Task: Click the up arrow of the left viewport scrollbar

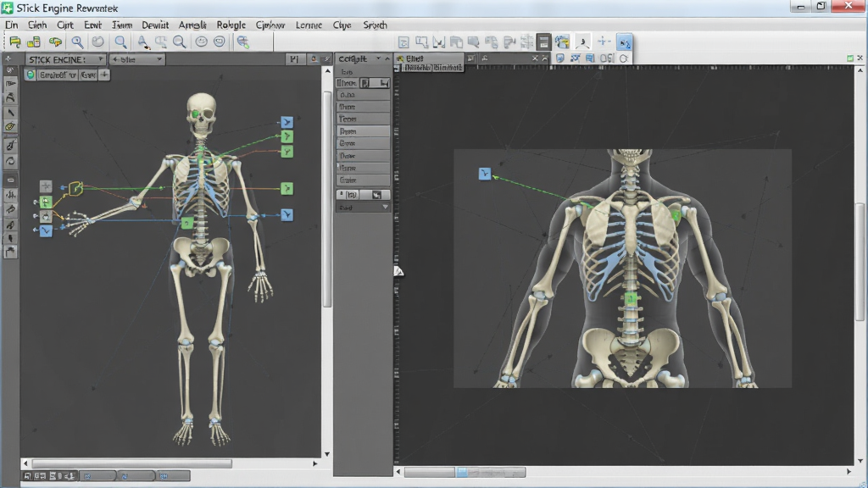Action: click(x=327, y=71)
